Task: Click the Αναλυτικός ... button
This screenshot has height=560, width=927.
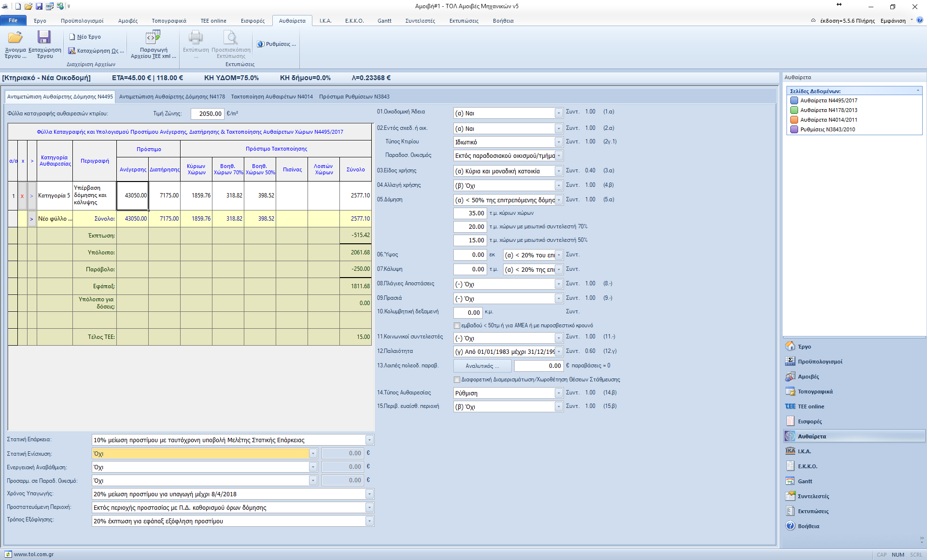Action: pyautogui.click(x=482, y=366)
